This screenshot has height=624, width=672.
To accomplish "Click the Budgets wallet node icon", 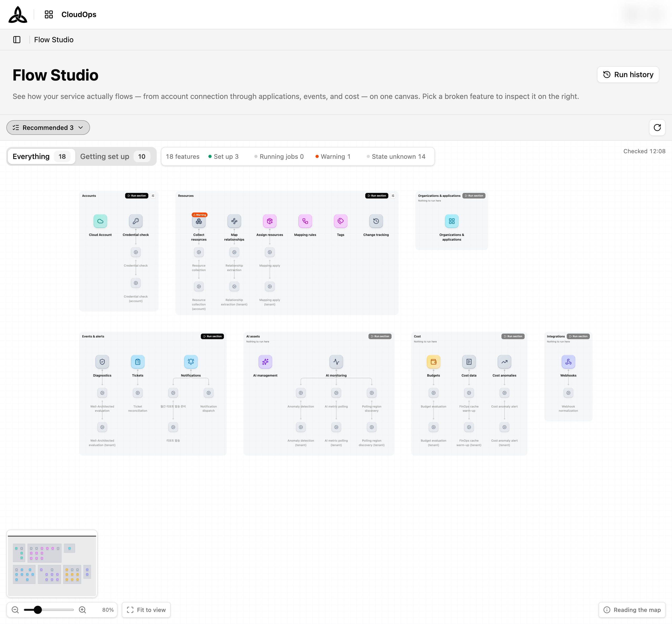I will point(433,362).
